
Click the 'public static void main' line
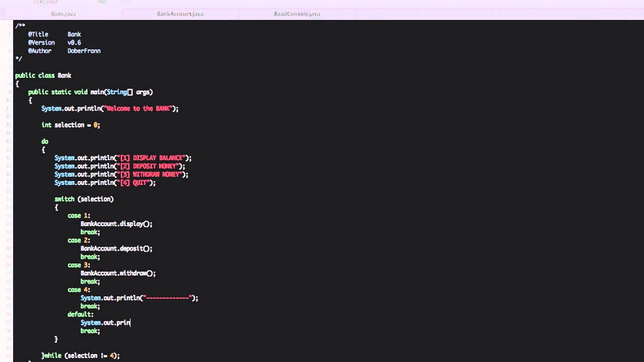point(91,92)
